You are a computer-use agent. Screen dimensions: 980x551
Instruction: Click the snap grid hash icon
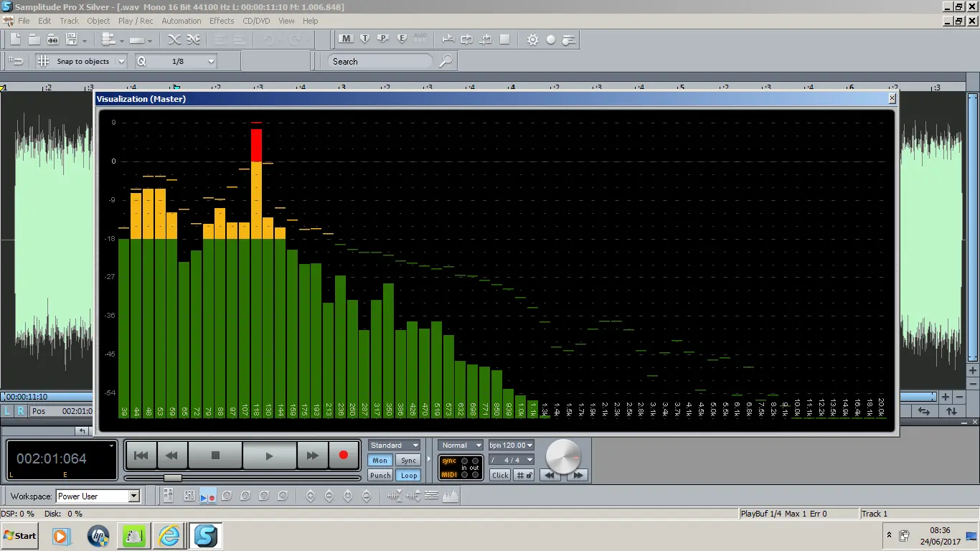pos(44,61)
